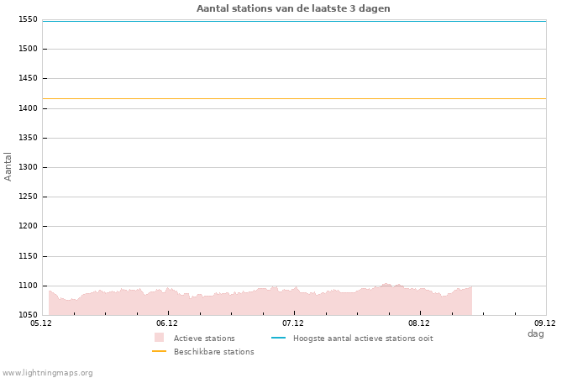
Task: Click the 07.12 date tick label
Action: point(293,323)
